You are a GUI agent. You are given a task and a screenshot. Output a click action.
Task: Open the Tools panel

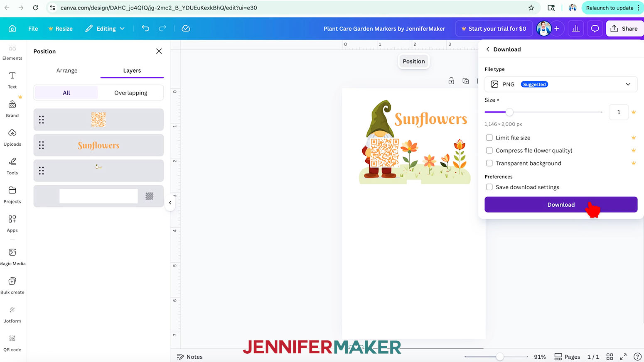pos(12,166)
